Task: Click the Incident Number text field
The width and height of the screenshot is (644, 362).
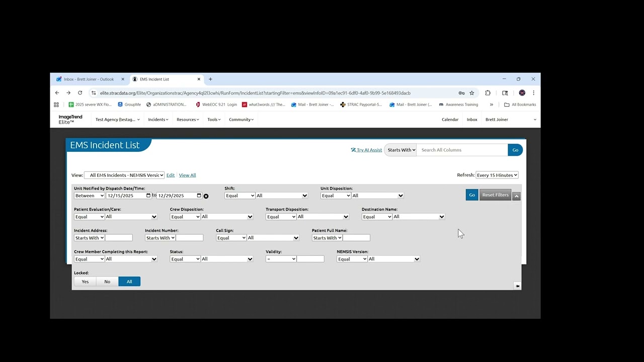Action: (190, 238)
